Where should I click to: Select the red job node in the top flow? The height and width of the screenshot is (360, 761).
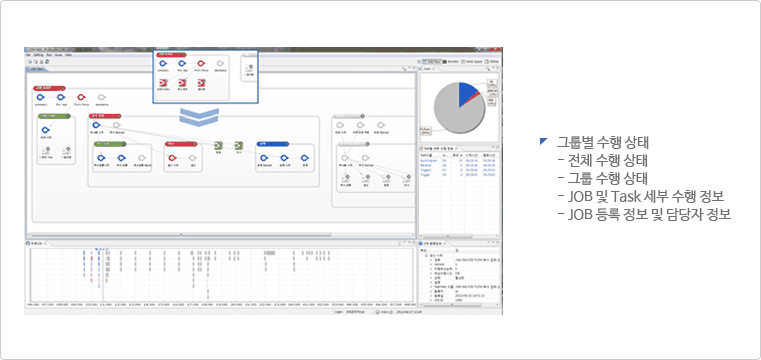(81, 97)
